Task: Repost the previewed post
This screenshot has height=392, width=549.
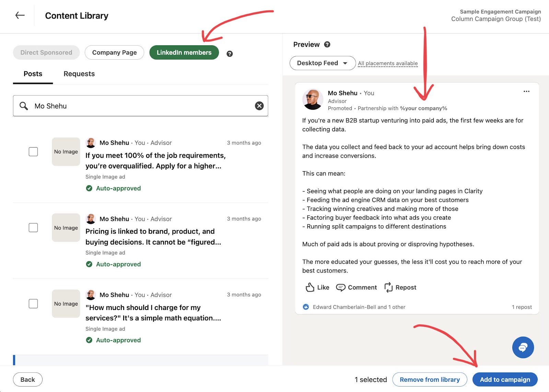Action: coord(400,287)
